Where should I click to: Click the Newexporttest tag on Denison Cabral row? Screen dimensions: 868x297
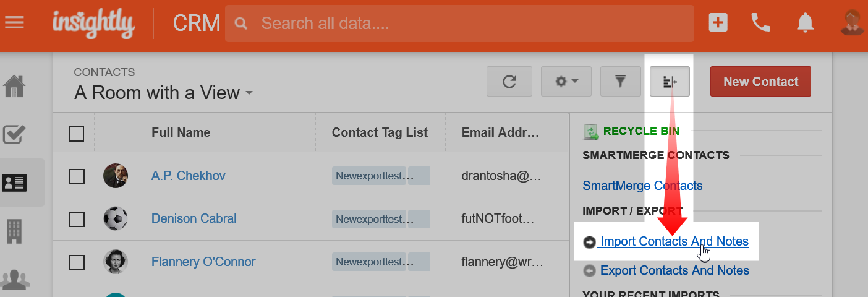pyautogui.click(x=370, y=218)
